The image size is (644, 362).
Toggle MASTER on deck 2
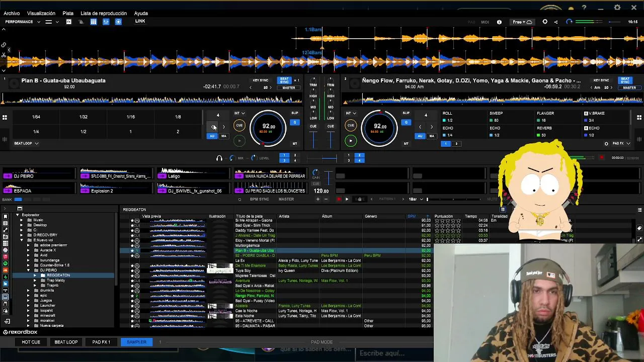click(x=629, y=88)
